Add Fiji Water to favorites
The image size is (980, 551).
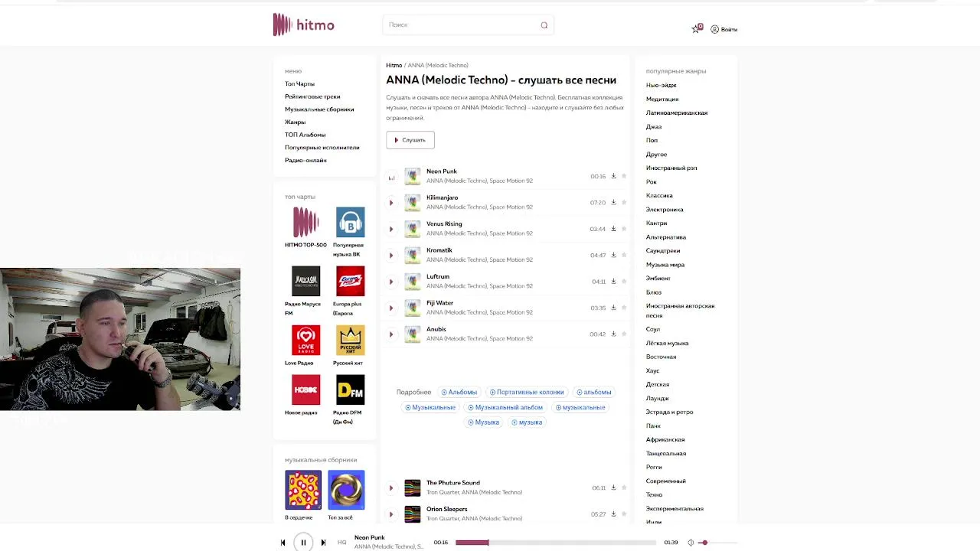pos(624,307)
